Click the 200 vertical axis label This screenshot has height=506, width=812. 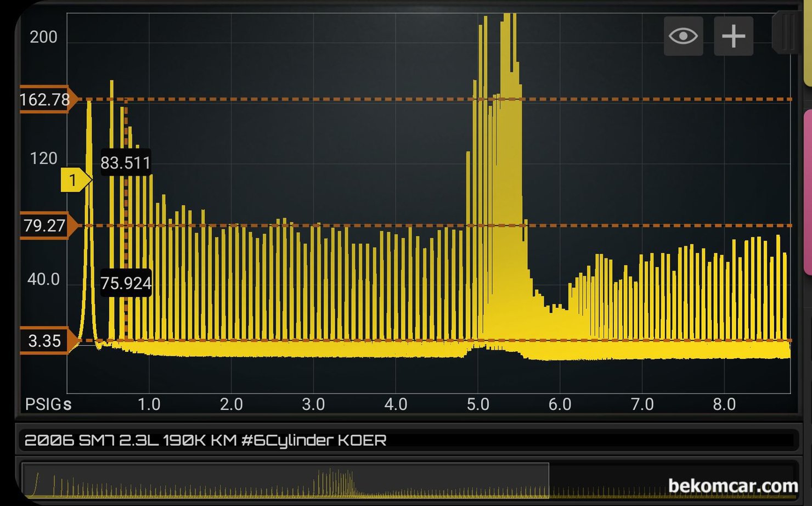[43, 37]
